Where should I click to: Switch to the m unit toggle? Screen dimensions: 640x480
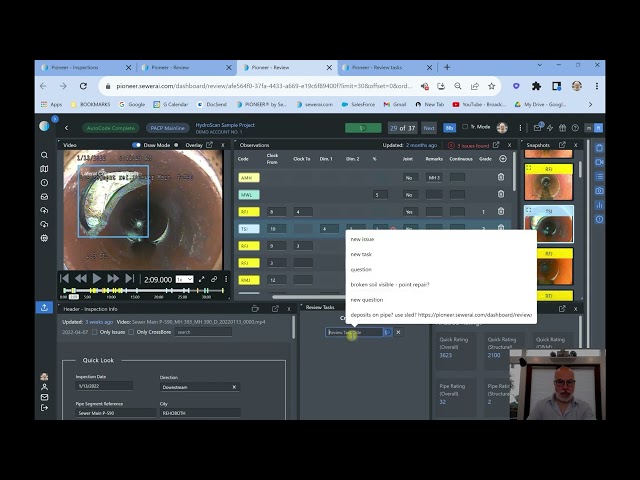click(589, 128)
